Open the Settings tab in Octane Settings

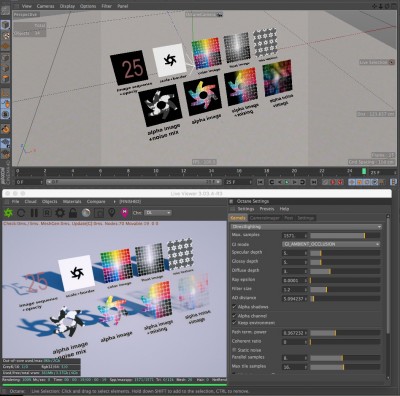(306, 218)
